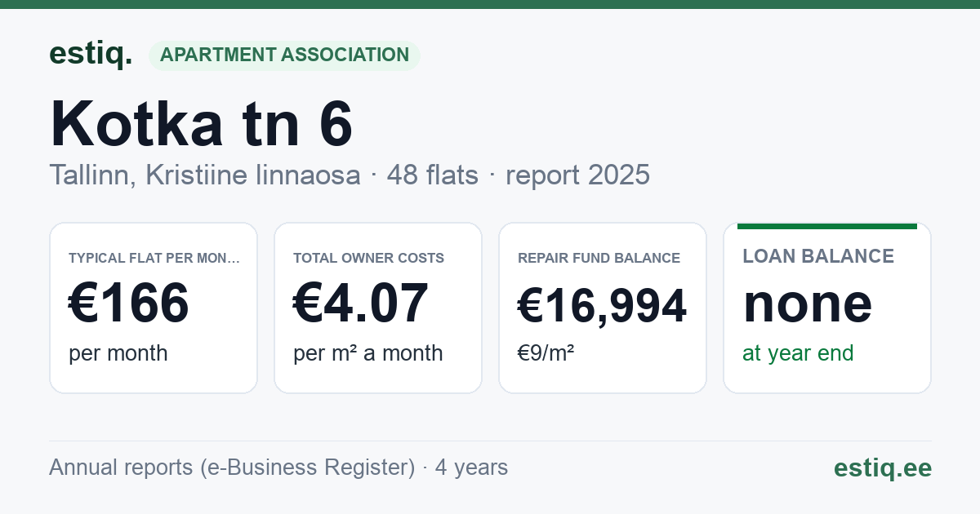Click the Tallinn, Kristiine linnaosa subtitle
This screenshot has height=514, width=980.
click(205, 175)
